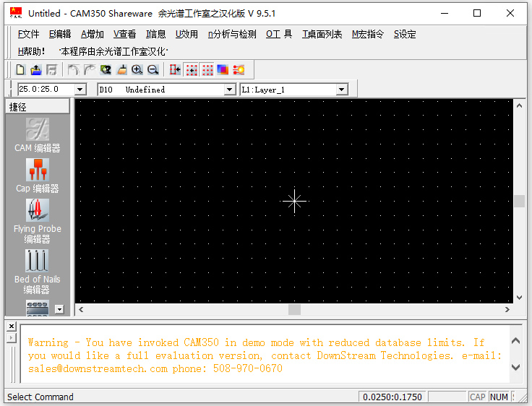This screenshot has width=532, height=406.
Task: Click the grayed save disk icon
Action: (51, 70)
